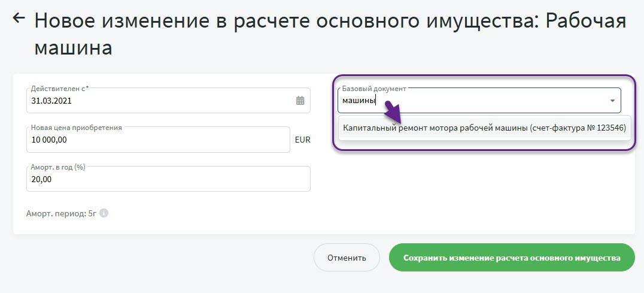Screen dimensions: 644x293
Task: Focus the Новая цена приобретения field
Action: coord(158,140)
